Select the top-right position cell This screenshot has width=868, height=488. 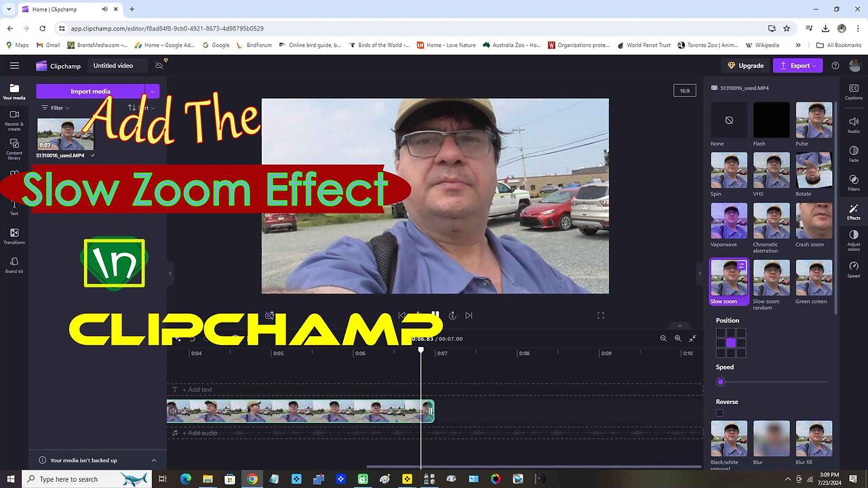coord(741,333)
